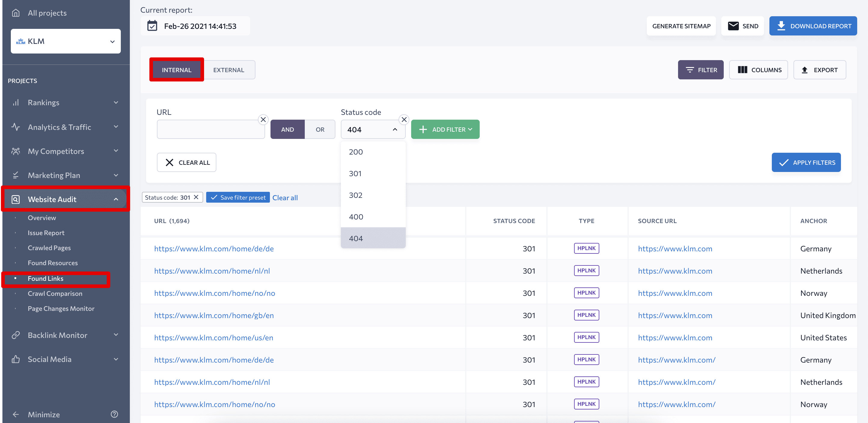This screenshot has width=868, height=423.
Task: Click the Source URL column header
Action: coord(657,221)
